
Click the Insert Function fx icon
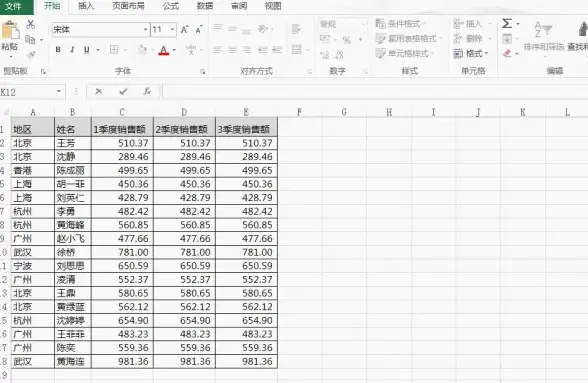tap(147, 92)
